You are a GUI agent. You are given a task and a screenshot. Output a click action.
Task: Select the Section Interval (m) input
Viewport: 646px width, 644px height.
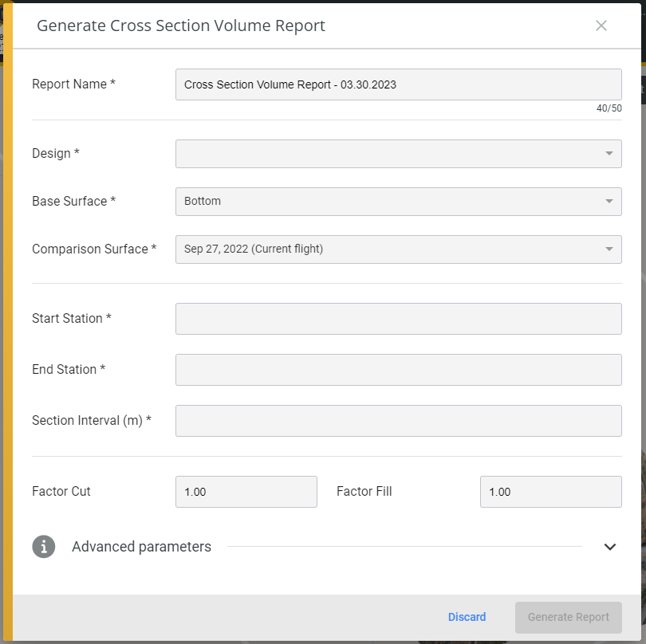tap(399, 420)
